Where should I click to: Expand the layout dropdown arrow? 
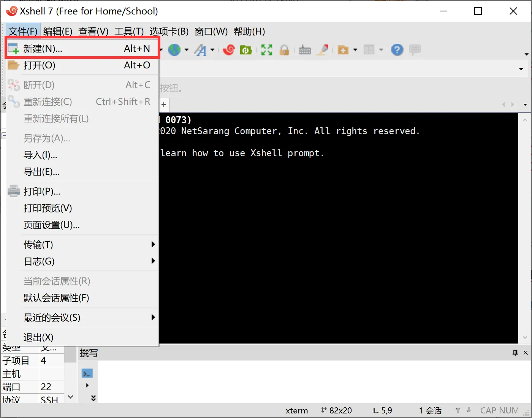pos(381,50)
